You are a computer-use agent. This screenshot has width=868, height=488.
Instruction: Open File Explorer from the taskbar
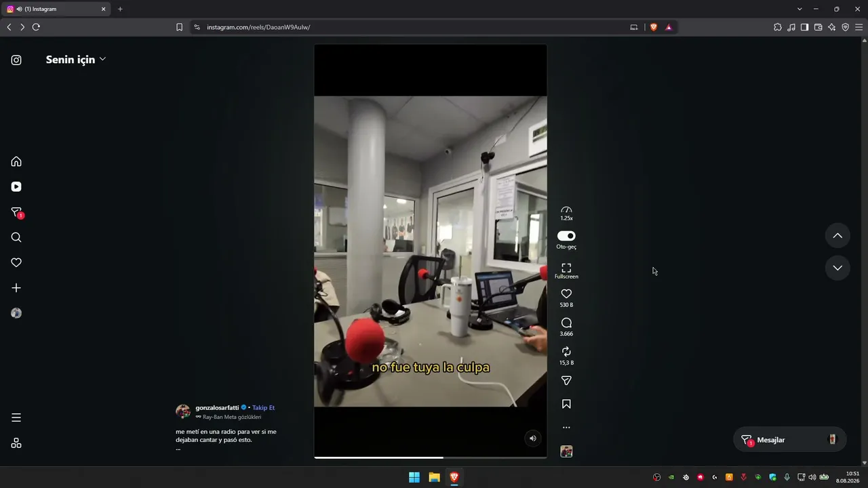point(434,477)
